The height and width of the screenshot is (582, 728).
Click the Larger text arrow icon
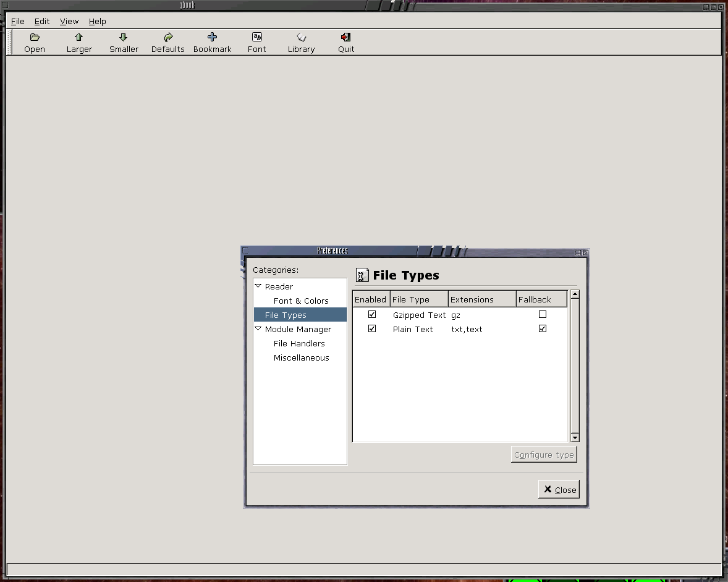click(x=79, y=38)
